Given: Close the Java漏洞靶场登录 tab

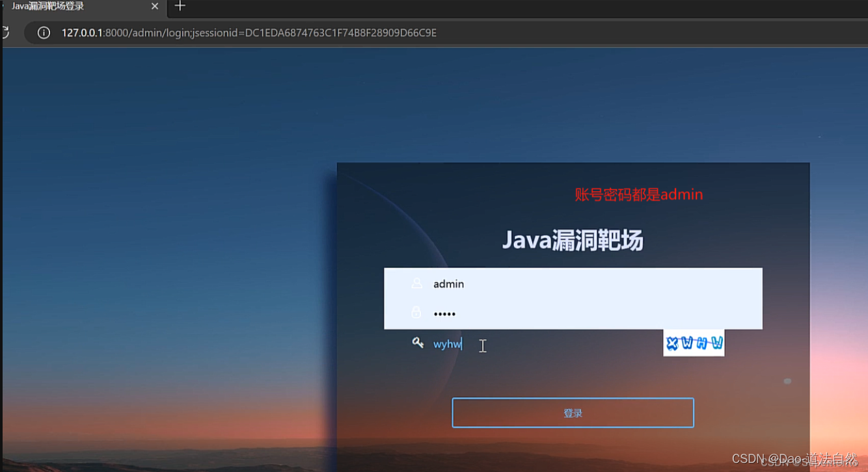Looking at the screenshot, I should click(x=154, y=7).
